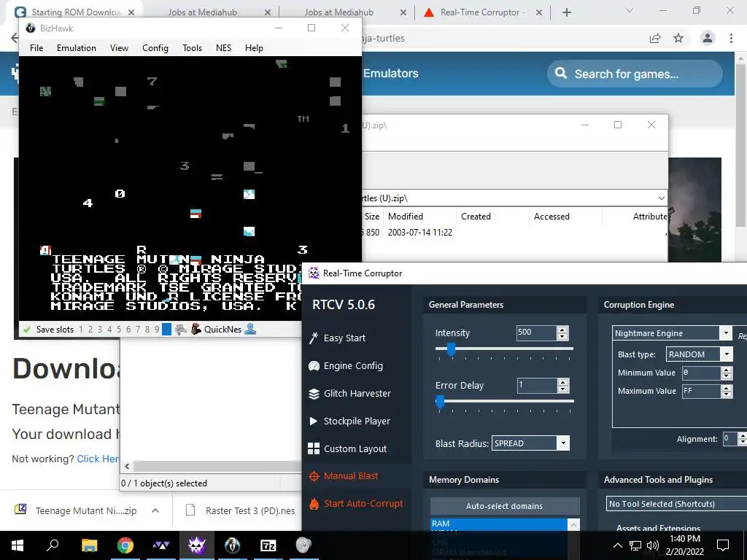Open Custom Layout in RTCV
747x560 pixels.
[x=348, y=448]
